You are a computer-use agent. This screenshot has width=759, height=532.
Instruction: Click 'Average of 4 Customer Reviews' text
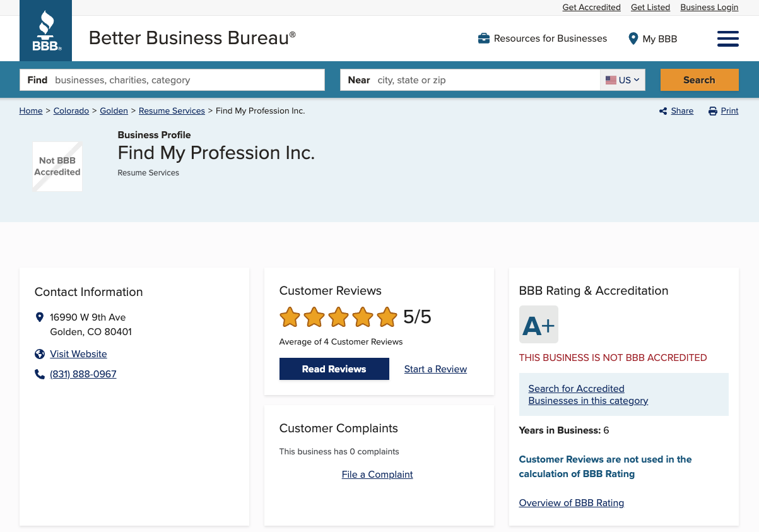(341, 342)
